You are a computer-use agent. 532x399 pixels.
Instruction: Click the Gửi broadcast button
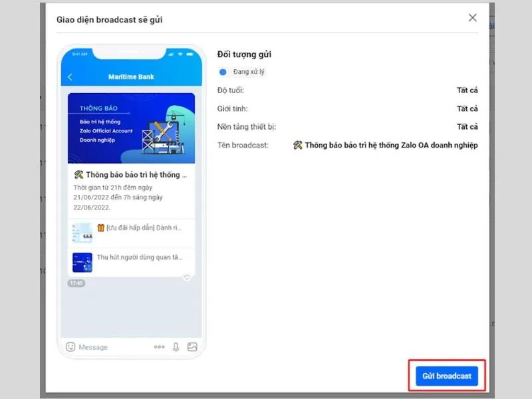point(446,376)
